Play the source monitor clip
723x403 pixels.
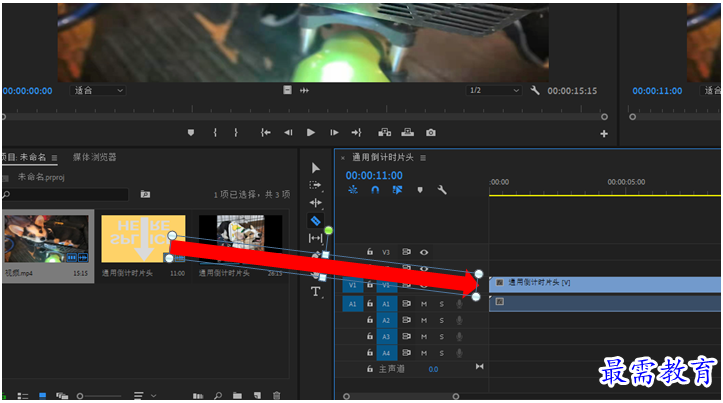[311, 133]
